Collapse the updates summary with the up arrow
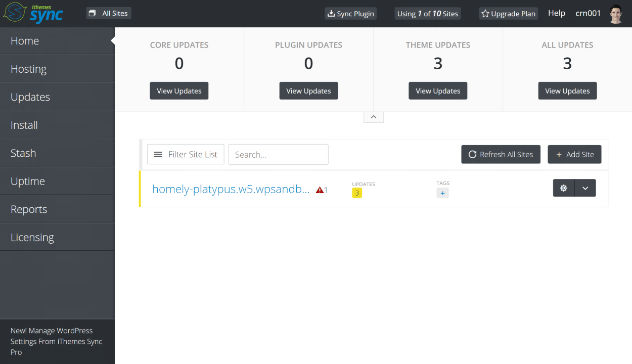The width and height of the screenshot is (632, 364). pyautogui.click(x=373, y=116)
